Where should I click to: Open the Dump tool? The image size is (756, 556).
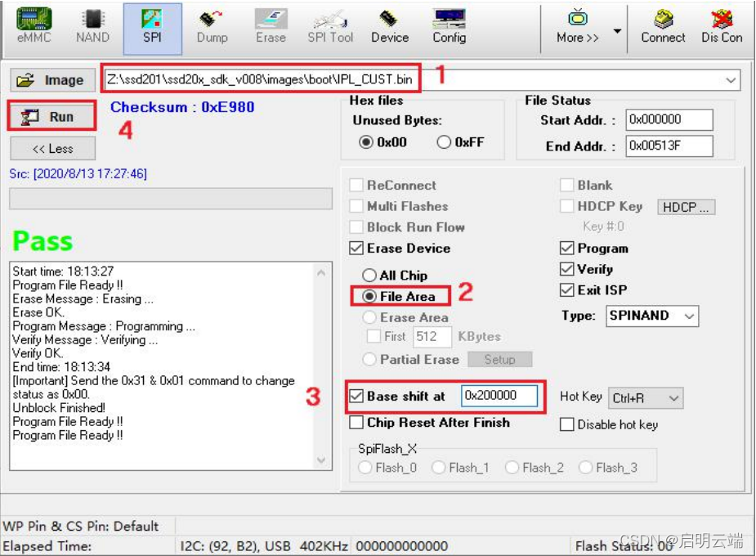(212, 27)
